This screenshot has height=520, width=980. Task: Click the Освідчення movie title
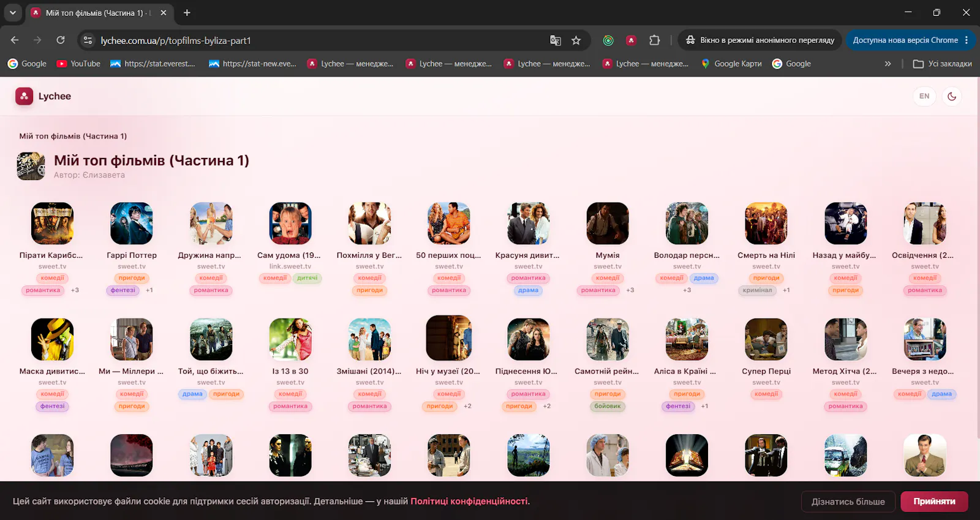click(x=923, y=255)
